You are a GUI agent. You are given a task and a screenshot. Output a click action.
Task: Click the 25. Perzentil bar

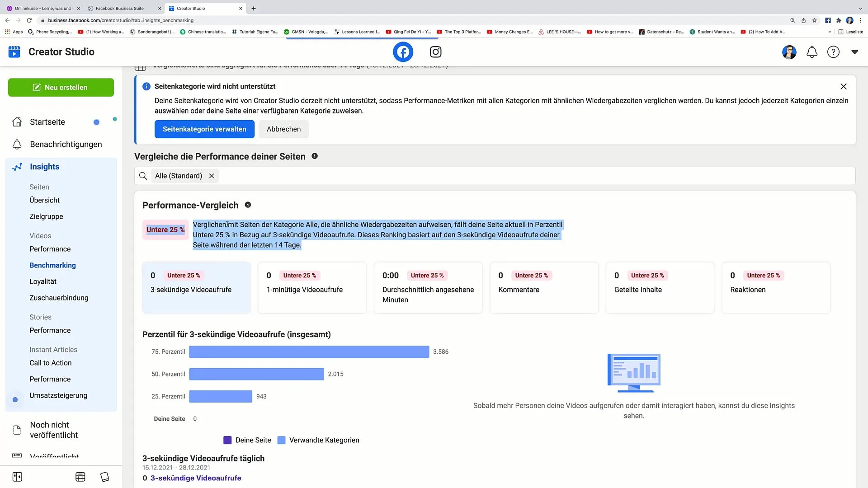click(x=221, y=396)
